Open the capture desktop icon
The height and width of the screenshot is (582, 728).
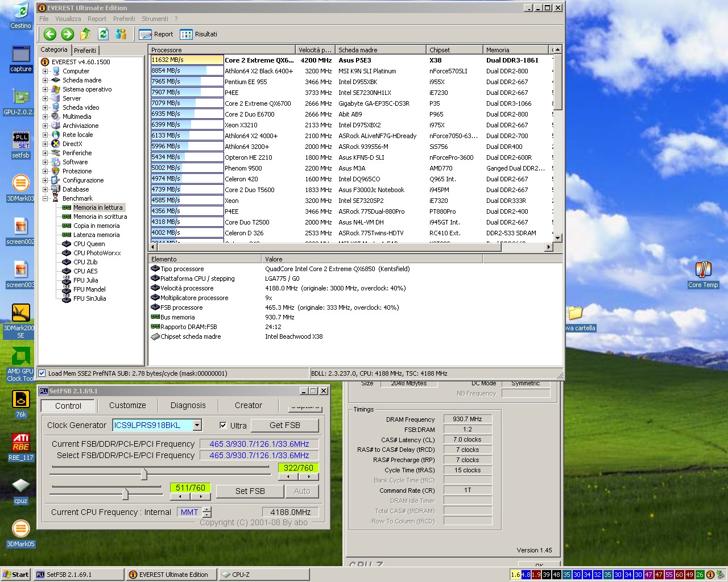[20, 59]
